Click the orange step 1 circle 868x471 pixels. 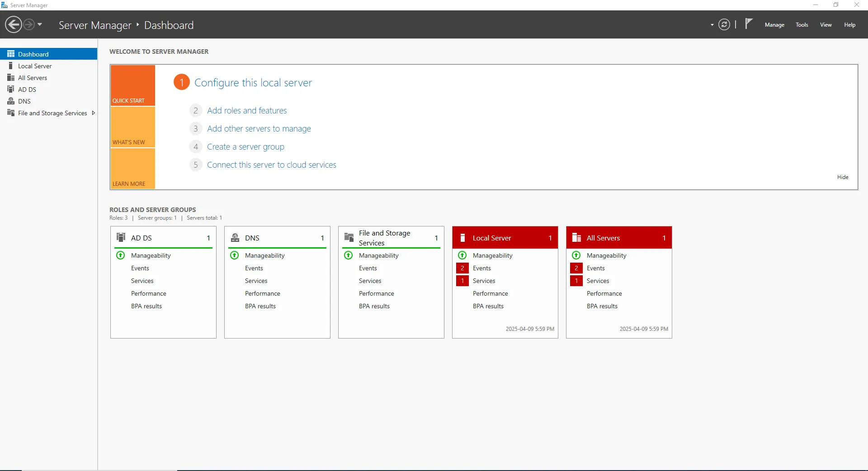tap(182, 82)
